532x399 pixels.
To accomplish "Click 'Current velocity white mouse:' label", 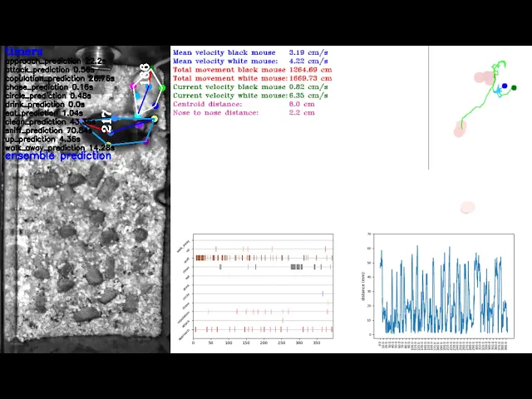I will tap(230, 96).
